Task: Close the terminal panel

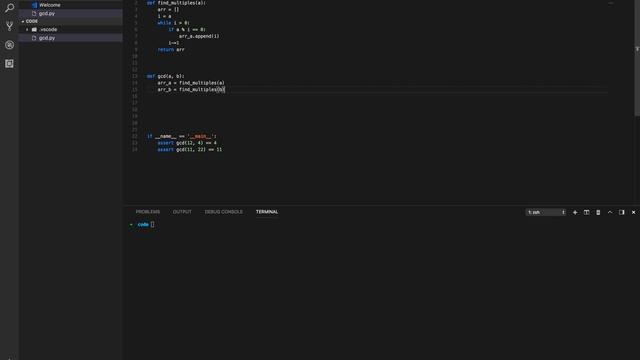Action: click(633, 212)
